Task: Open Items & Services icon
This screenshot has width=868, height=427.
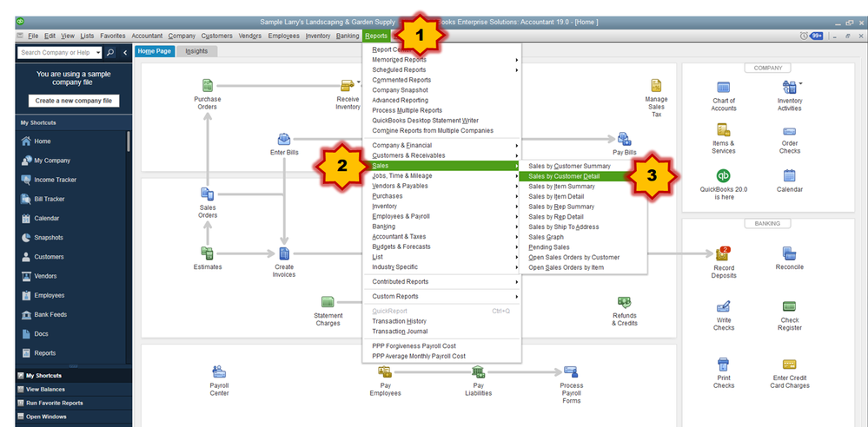Action: [x=724, y=130]
